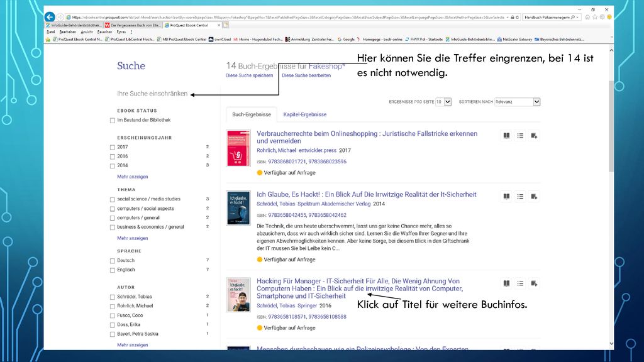Viewport: 644px width, 362px height.
Task: Show table of contents icon for Hacking Für Manager
Action: pyautogui.click(x=520, y=283)
